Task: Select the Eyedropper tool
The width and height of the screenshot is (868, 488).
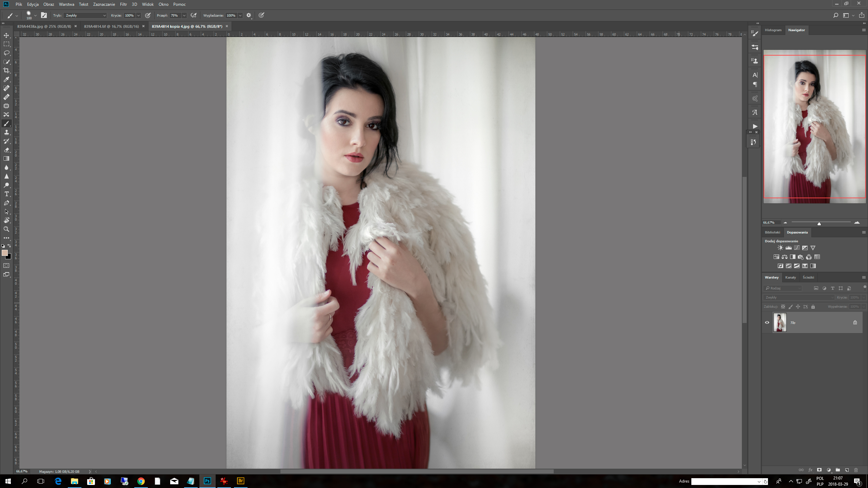Action: 6,79
